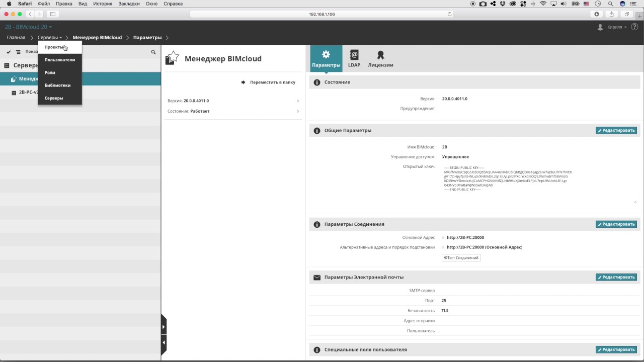Click the Safari address bar

(x=321, y=14)
